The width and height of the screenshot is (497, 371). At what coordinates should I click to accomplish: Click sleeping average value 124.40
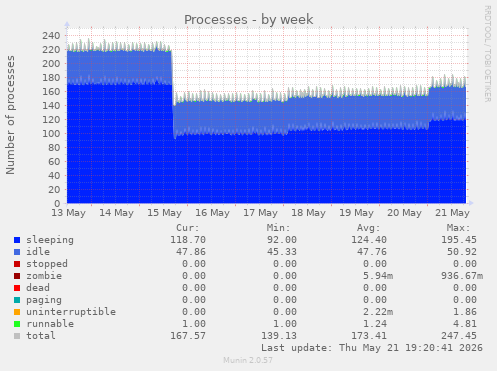point(369,240)
